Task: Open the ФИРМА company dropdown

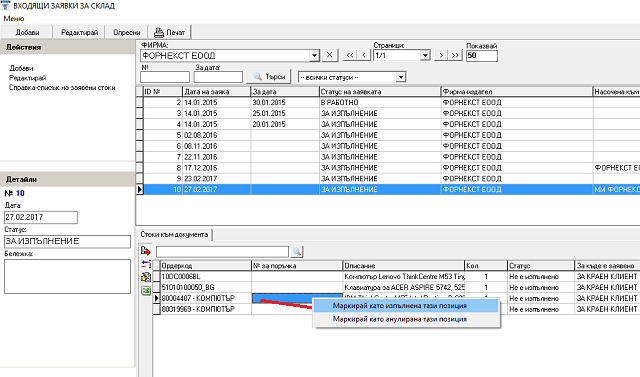Action: pyautogui.click(x=314, y=55)
